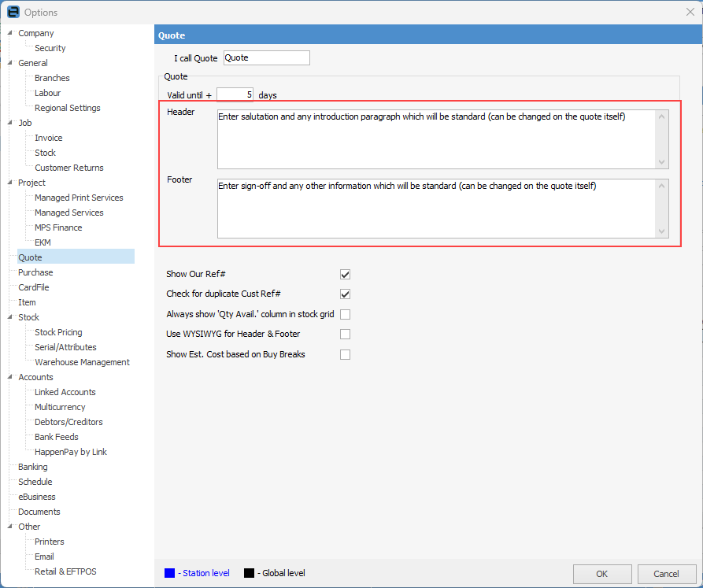The image size is (703, 588).
Task: Collapse the Other tree node
Action: 10,526
